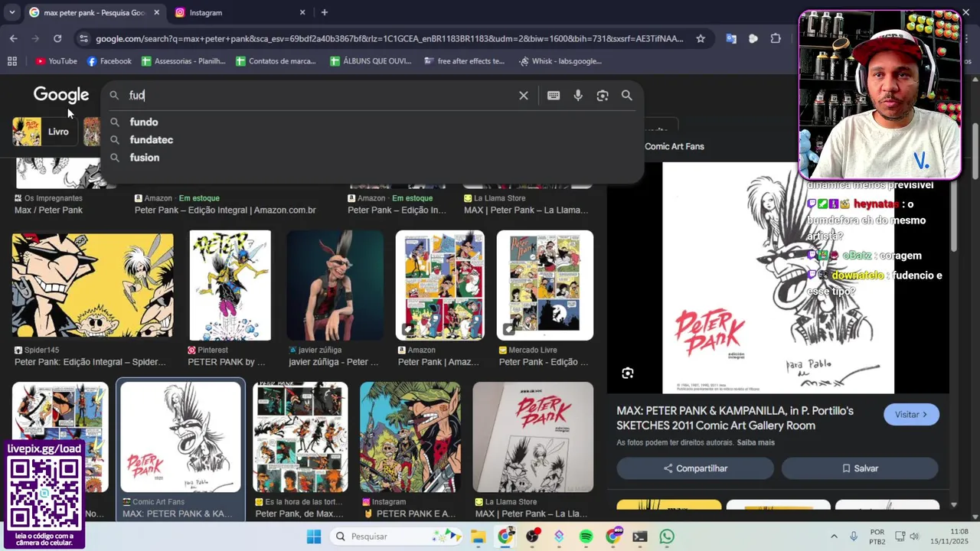Click the browser address bar URL

point(390,38)
